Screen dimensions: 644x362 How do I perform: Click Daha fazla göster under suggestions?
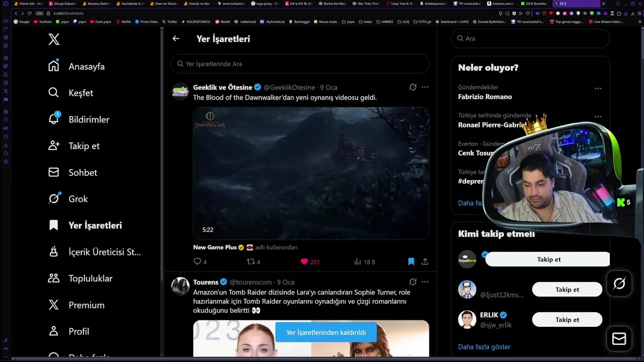[485, 347]
